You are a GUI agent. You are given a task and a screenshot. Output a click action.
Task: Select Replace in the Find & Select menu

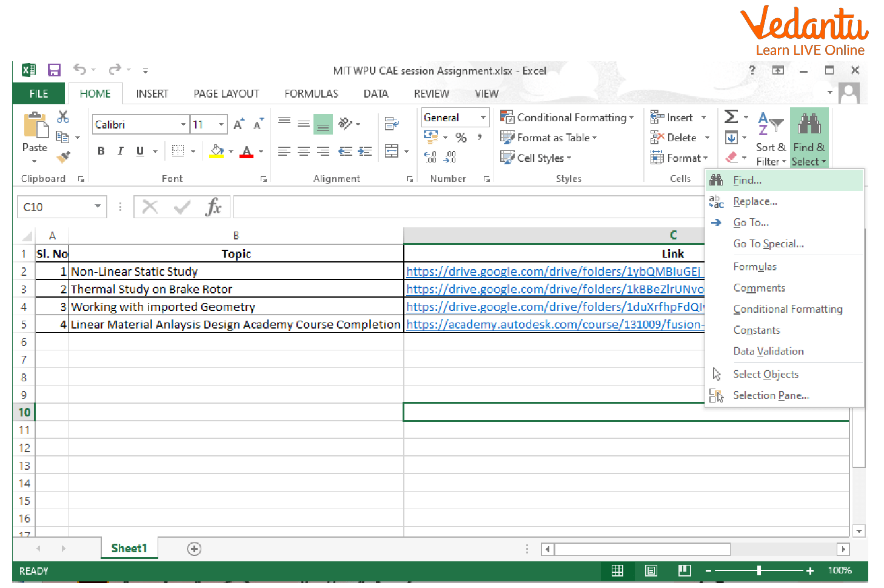coord(755,201)
